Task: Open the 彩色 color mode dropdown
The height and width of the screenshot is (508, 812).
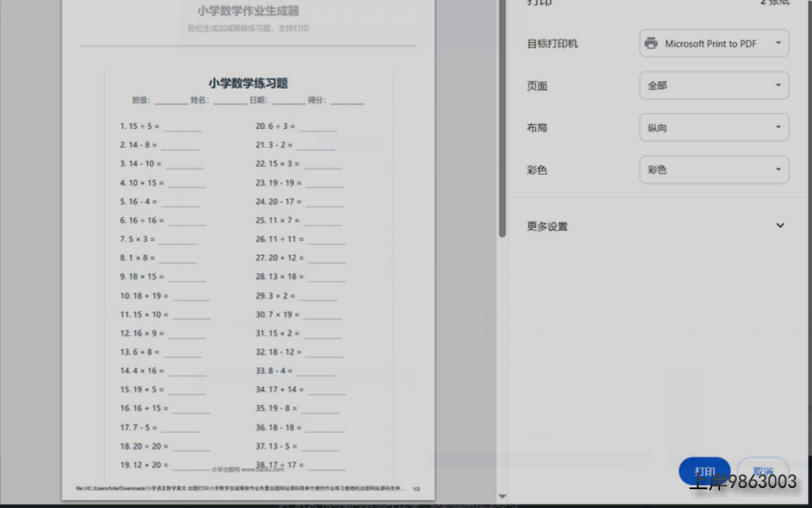Action: [713, 169]
